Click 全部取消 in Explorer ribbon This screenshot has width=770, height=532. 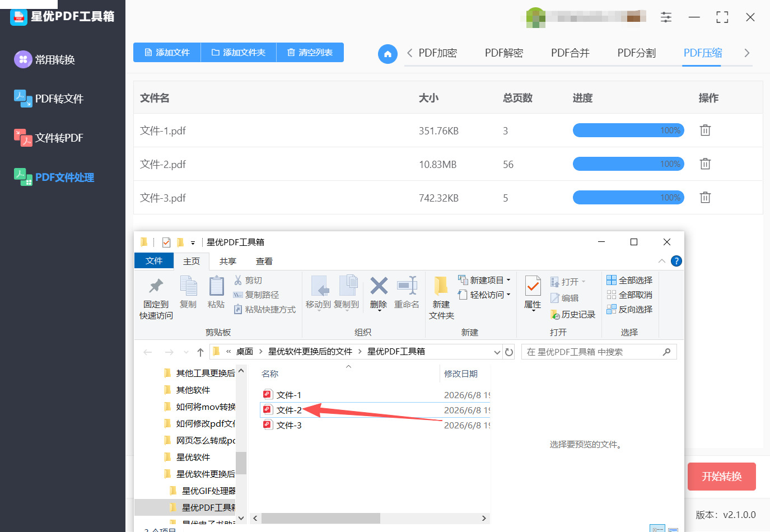[x=630, y=295]
